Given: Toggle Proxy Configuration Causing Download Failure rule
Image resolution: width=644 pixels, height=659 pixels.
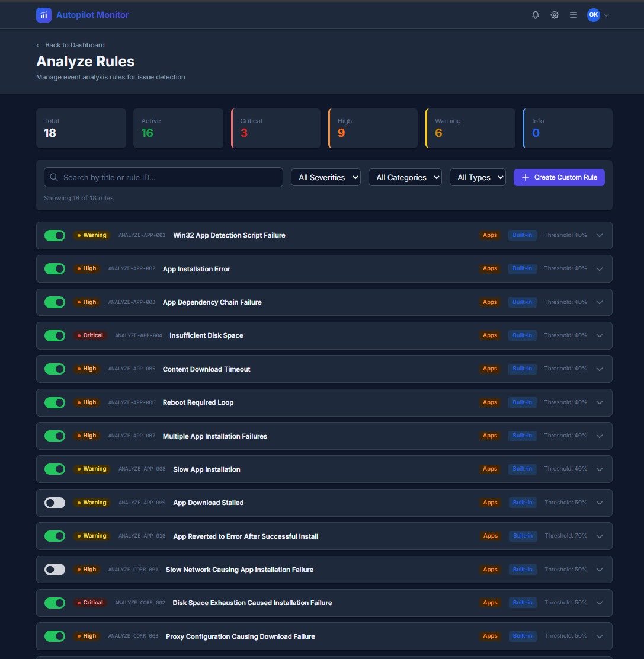Looking at the screenshot, I should pyautogui.click(x=55, y=636).
